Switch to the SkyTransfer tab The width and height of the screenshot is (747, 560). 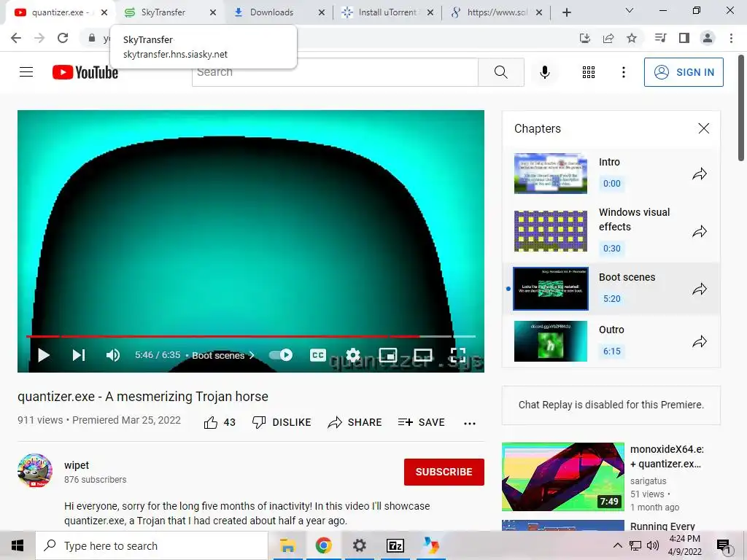click(163, 12)
